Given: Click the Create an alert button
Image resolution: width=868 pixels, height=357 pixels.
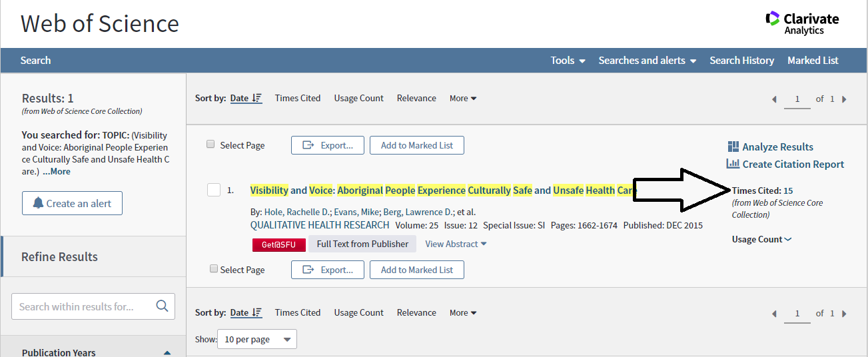Looking at the screenshot, I should (x=72, y=203).
